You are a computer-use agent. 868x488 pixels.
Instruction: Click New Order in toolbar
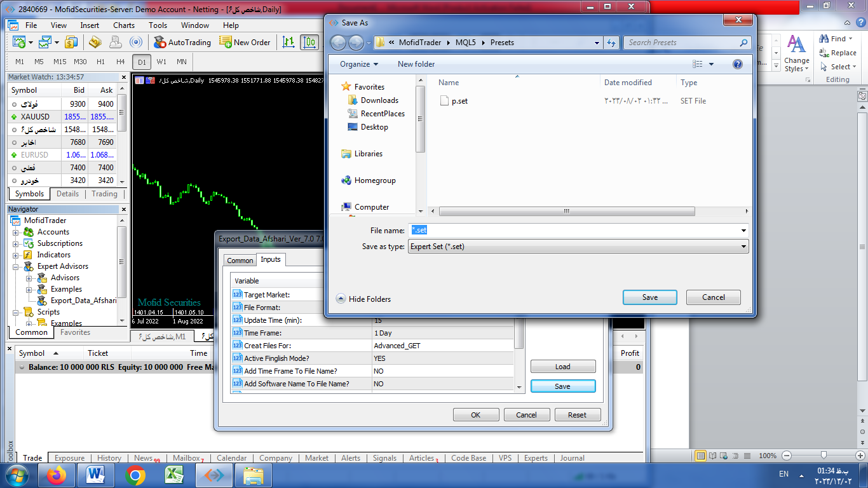point(245,42)
